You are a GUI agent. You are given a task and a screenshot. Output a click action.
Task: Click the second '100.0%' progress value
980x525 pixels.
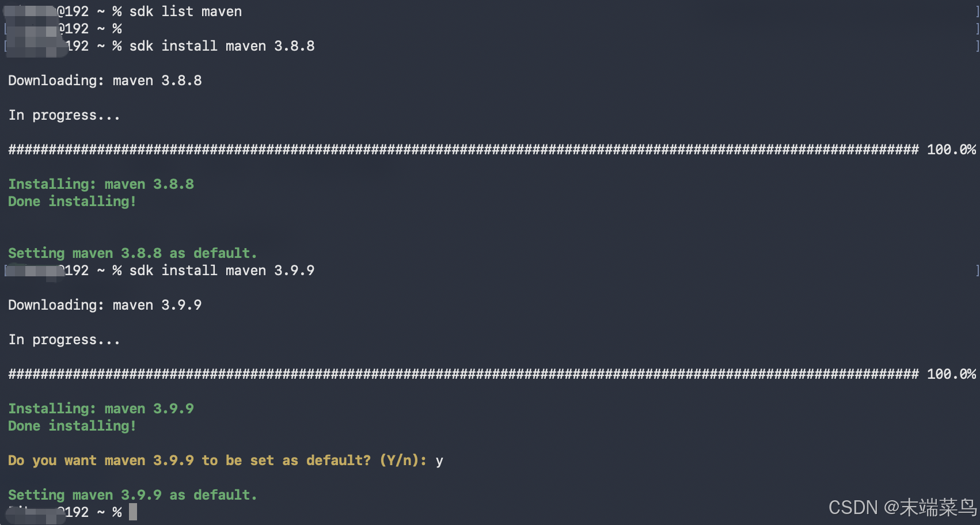tap(951, 374)
